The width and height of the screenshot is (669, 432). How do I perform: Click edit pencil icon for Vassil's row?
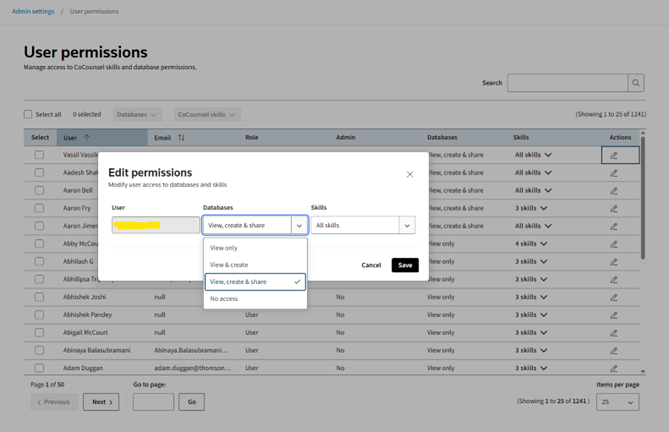click(614, 155)
